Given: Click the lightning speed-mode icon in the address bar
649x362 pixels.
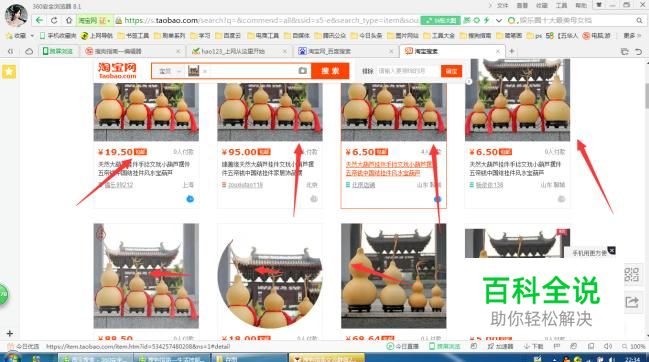Looking at the screenshot, I should (486, 20).
